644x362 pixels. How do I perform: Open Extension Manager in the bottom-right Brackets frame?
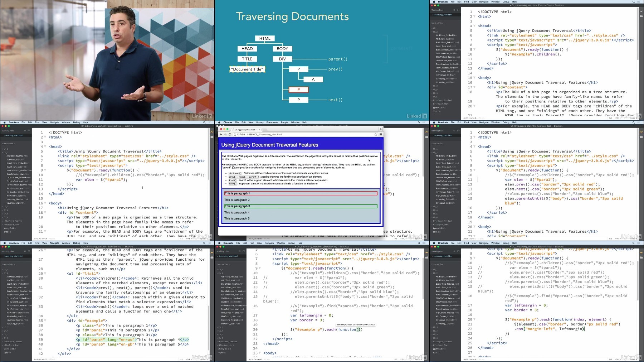coord(641,257)
